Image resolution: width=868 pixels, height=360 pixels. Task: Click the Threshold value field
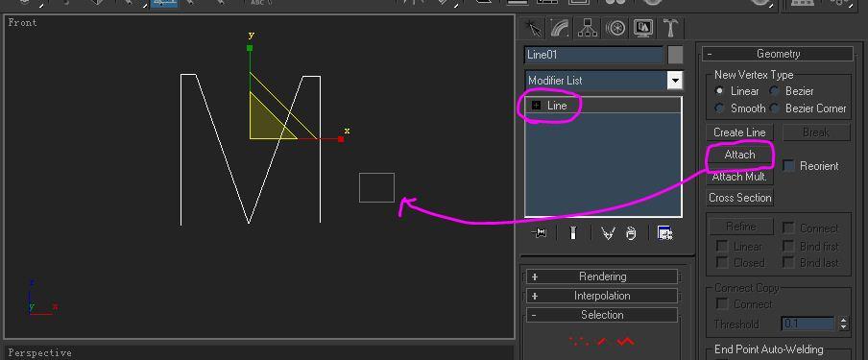point(808,324)
